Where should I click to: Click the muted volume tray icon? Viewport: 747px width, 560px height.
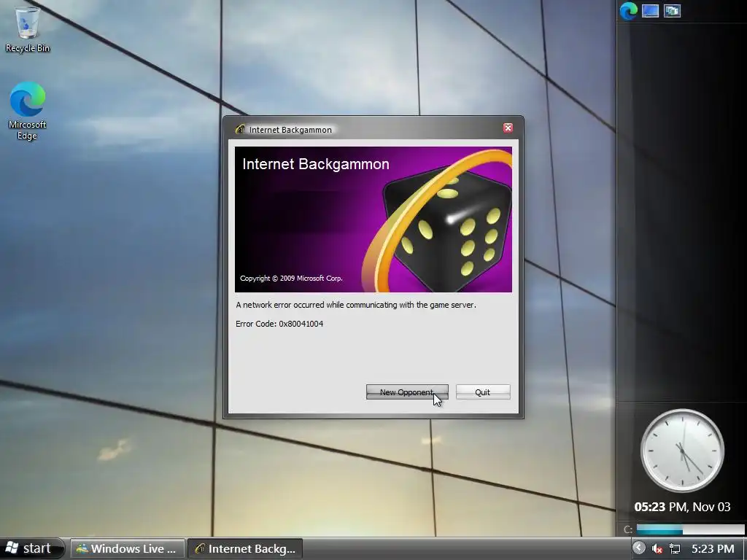pyautogui.click(x=657, y=549)
